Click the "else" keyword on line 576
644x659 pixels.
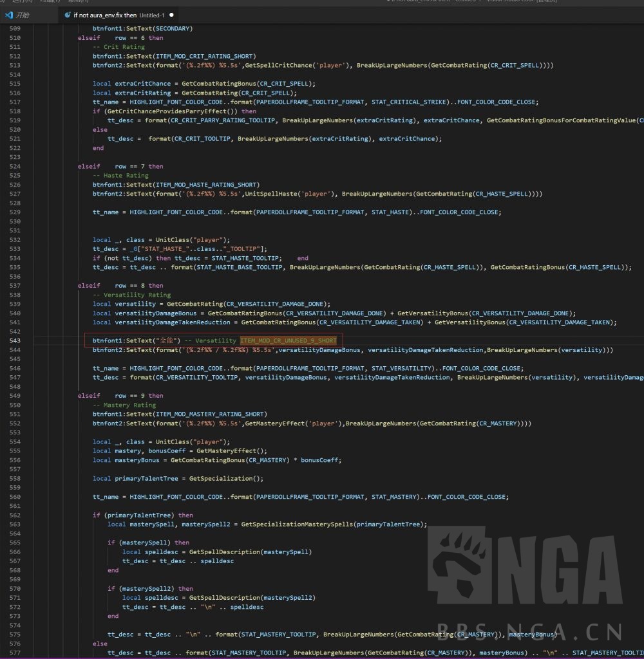[x=100, y=644]
